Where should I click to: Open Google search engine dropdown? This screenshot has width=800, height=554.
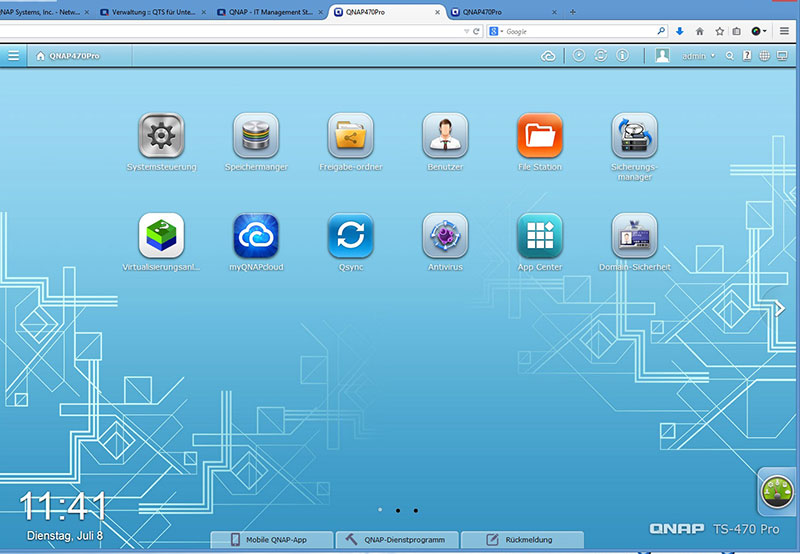pos(496,31)
